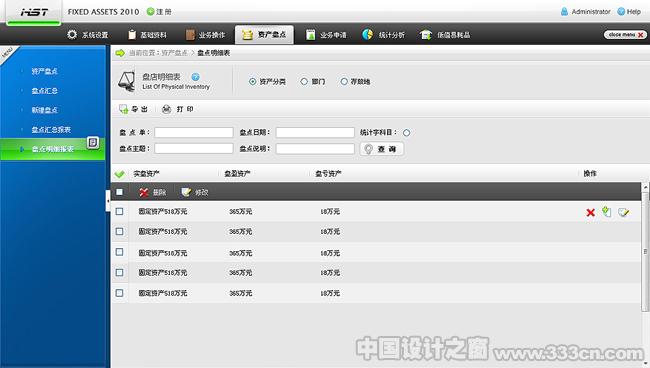Viewport: 650px width, 368px height.
Task: Tick the checkbox of the first table row
Action: click(119, 211)
